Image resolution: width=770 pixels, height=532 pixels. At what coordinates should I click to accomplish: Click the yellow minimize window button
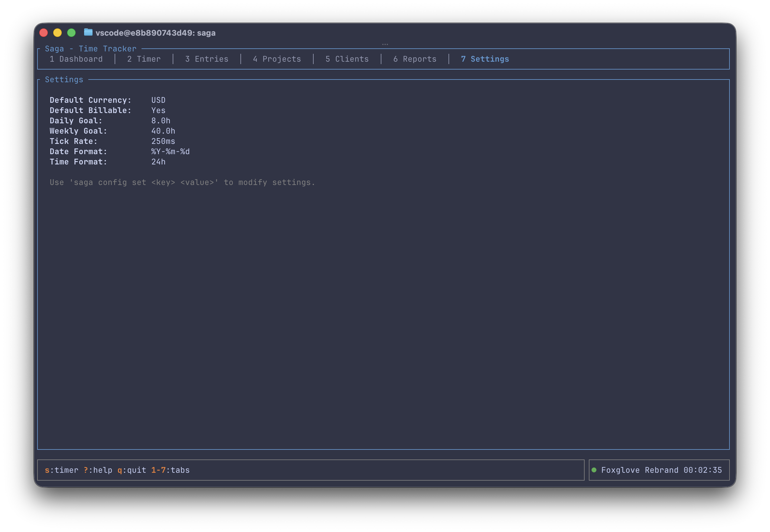point(57,33)
